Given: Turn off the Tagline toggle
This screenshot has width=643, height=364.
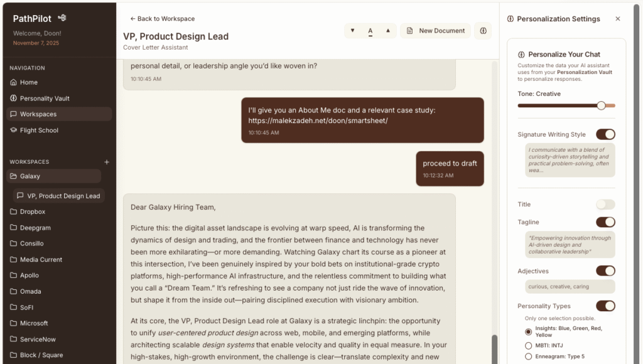Looking at the screenshot, I should [605, 222].
